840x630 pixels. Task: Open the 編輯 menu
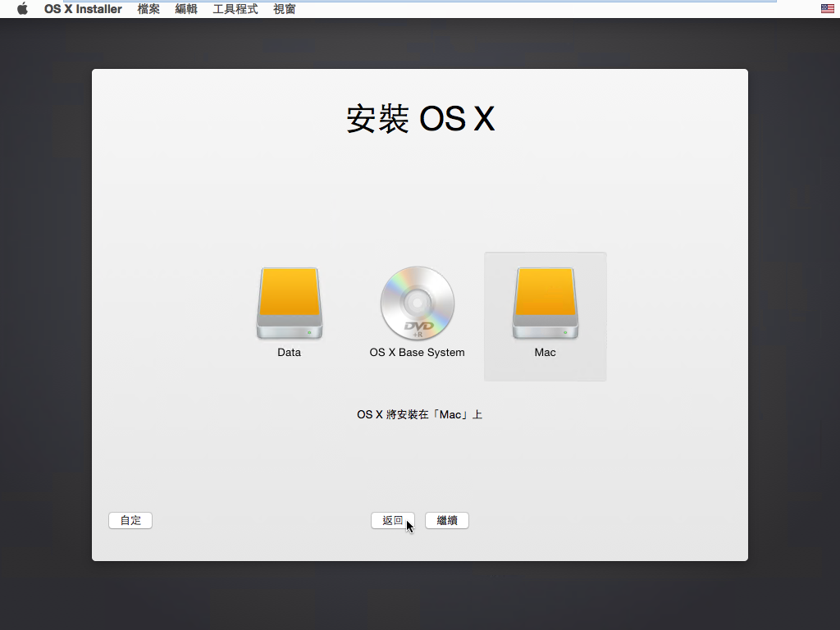pyautogui.click(x=186, y=9)
